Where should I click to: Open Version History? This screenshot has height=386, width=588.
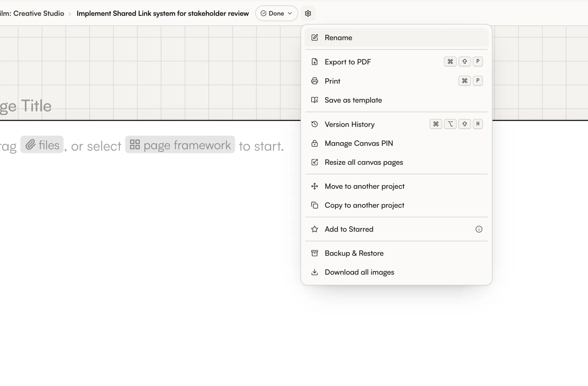[x=396, y=124]
